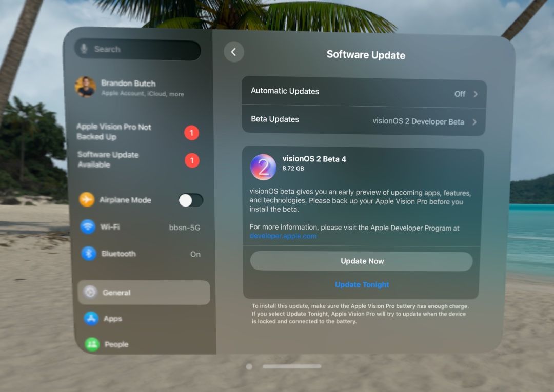Open Software Update Available notice
Screen dimensions: 554x392
click(x=138, y=160)
